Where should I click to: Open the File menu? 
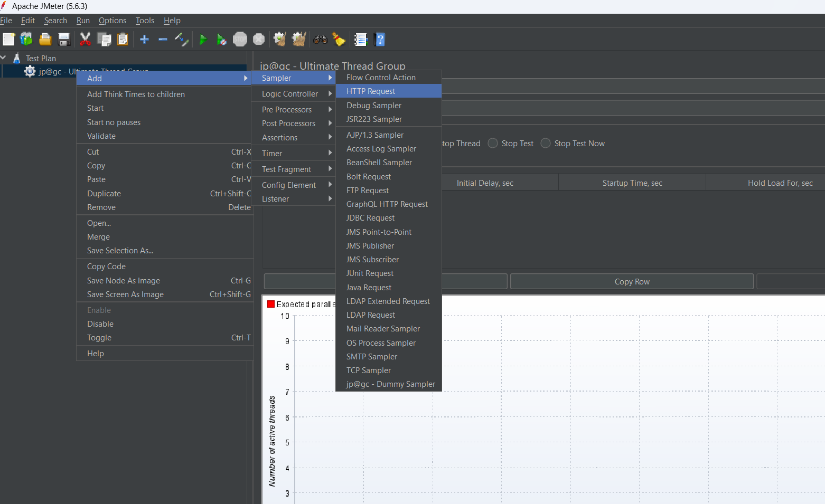(6, 21)
